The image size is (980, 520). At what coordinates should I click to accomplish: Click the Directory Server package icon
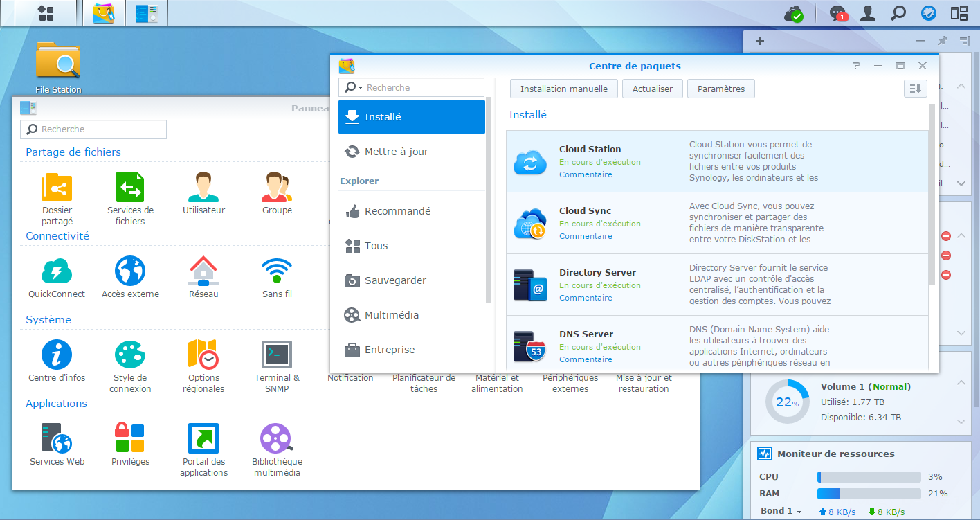click(530, 285)
